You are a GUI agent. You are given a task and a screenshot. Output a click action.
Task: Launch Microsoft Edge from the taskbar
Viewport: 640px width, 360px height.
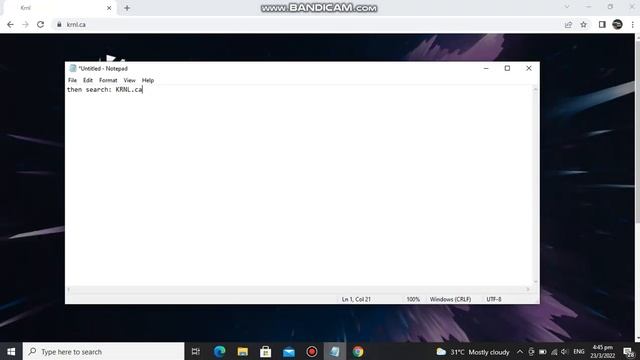(220, 351)
